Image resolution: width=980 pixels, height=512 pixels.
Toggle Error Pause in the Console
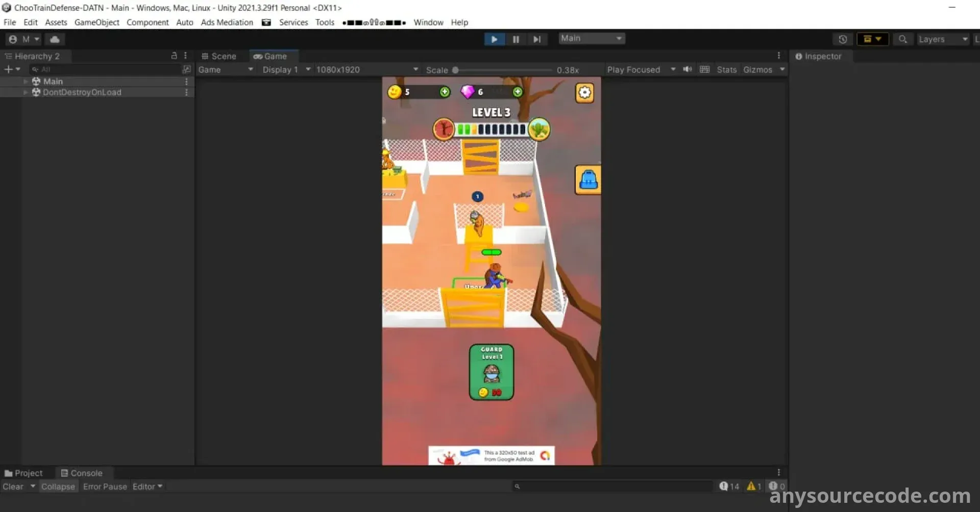point(105,487)
